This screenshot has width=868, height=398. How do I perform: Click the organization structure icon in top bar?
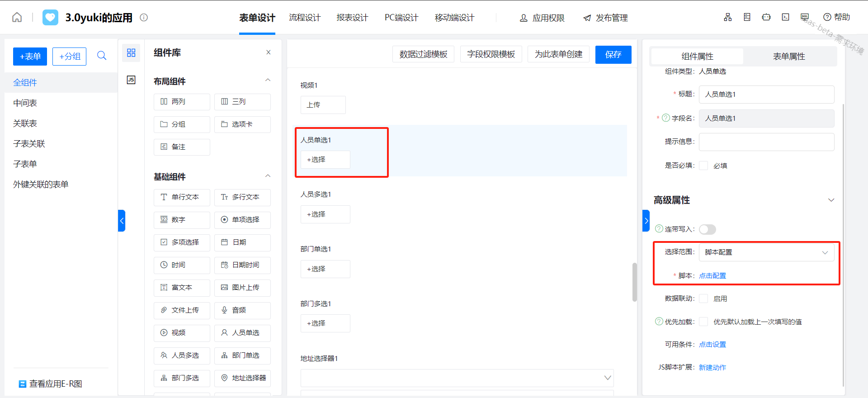[727, 17]
